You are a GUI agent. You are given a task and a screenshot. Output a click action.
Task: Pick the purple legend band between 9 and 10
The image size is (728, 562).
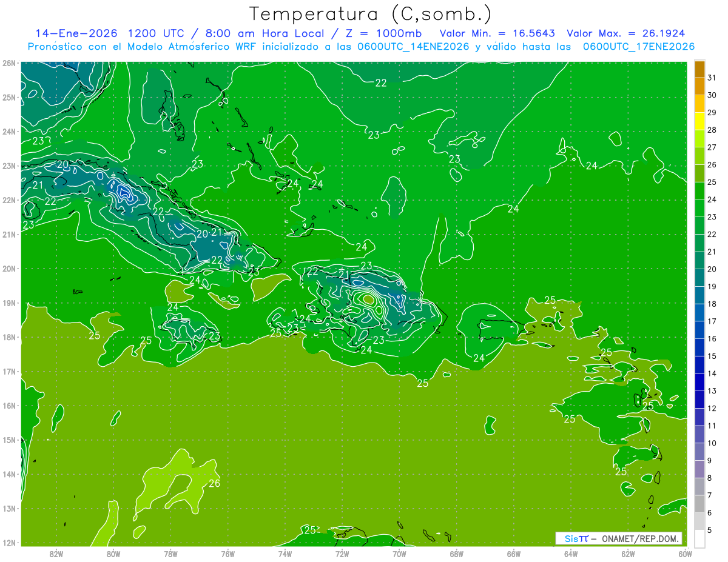pos(699,452)
